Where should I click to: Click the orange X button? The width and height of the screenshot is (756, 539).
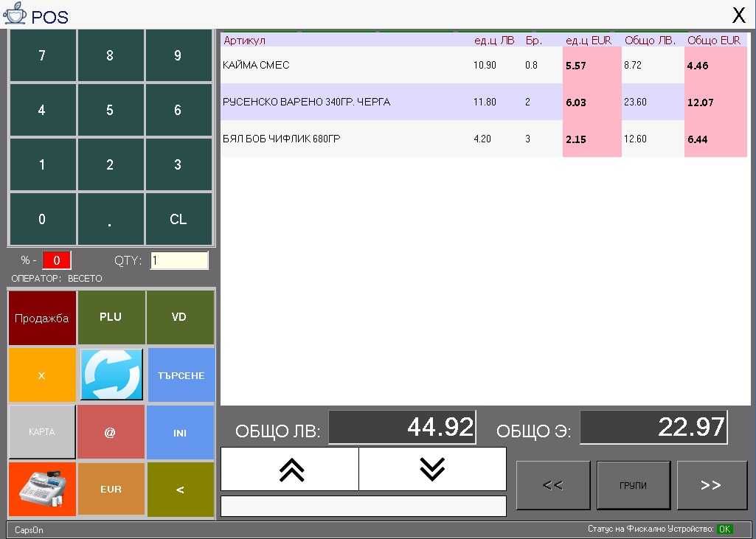43,375
